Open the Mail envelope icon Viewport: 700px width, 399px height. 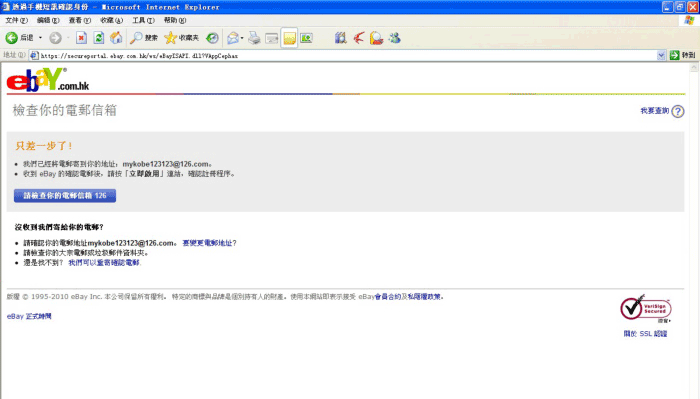[233, 38]
